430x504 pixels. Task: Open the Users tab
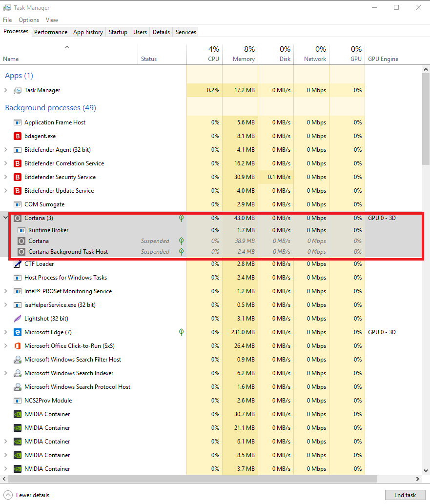point(140,32)
